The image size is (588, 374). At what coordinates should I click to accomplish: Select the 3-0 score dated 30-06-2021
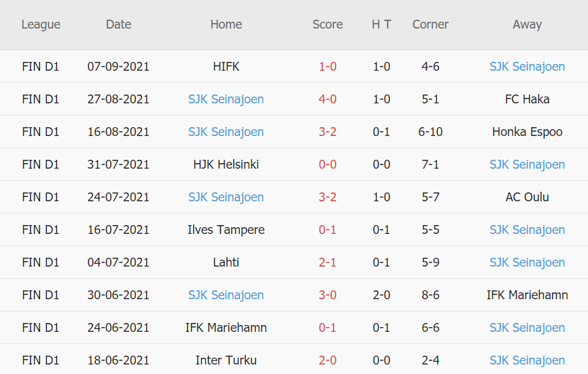click(328, 295)
